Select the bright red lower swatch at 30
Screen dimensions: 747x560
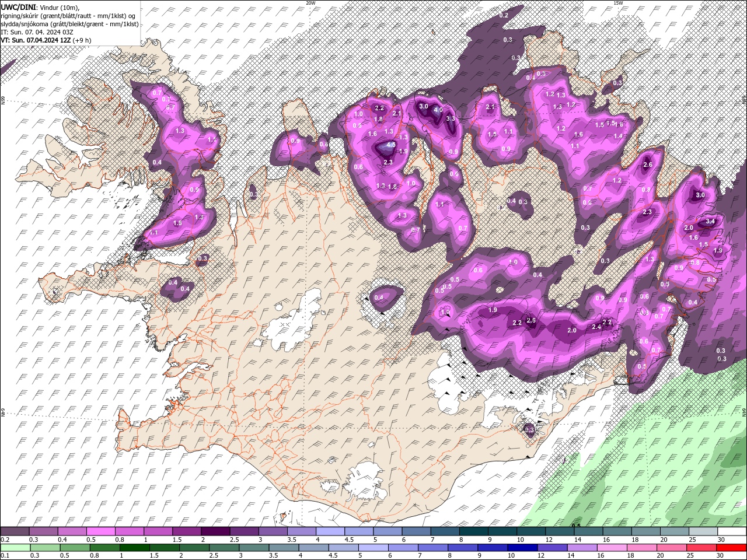(731, 548)
